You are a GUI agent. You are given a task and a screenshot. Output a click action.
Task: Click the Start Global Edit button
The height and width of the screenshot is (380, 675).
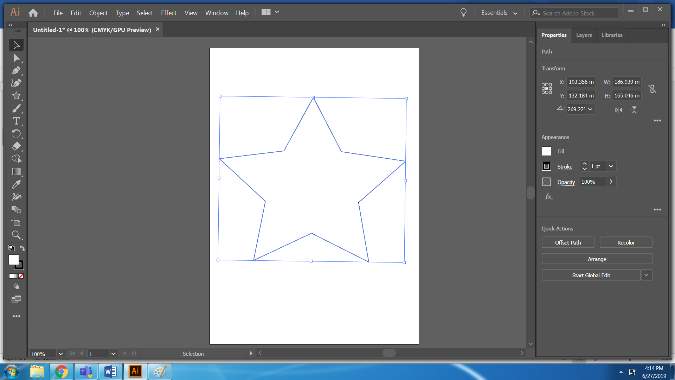point(591,275)
